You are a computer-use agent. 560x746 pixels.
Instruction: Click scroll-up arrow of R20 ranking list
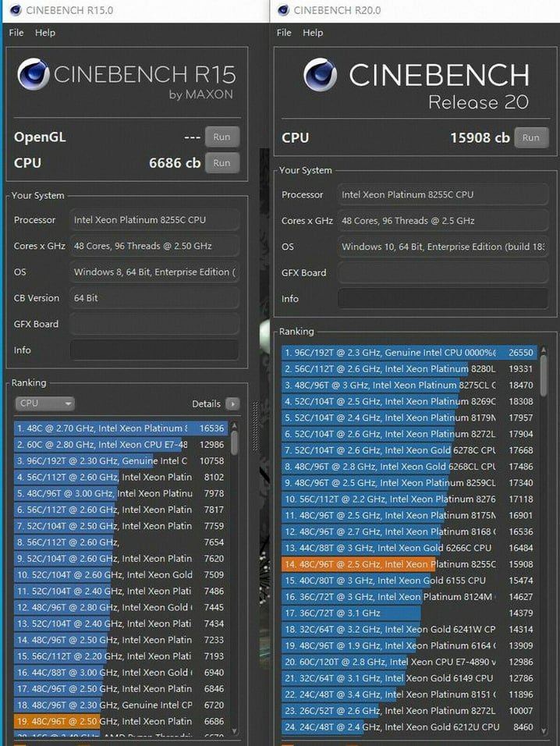click(x=544, y=350)
